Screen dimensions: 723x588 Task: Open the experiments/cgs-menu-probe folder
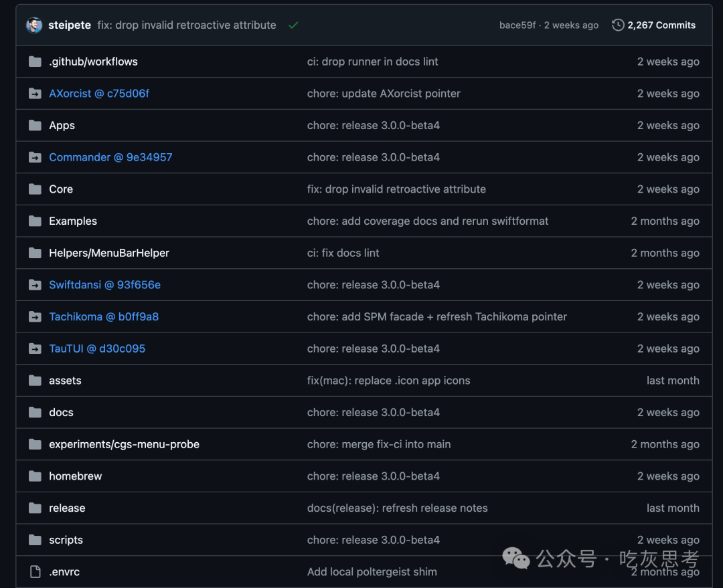coord(124,444)
